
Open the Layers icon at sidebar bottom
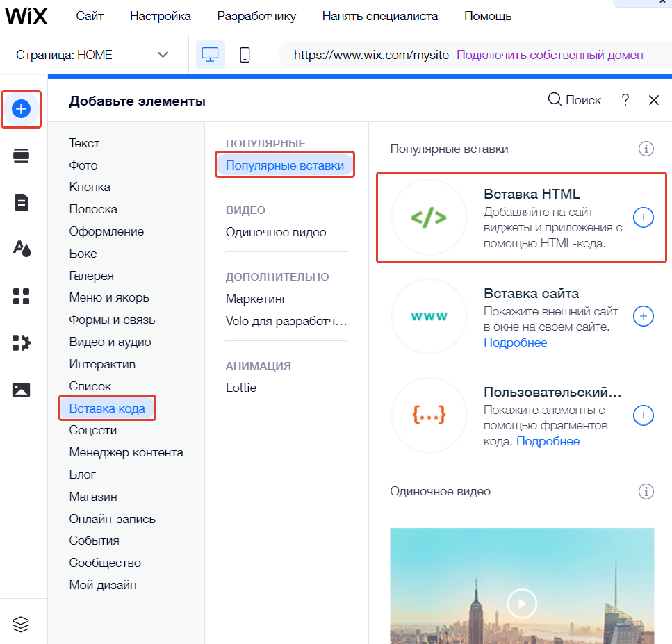tap(21, 625)
